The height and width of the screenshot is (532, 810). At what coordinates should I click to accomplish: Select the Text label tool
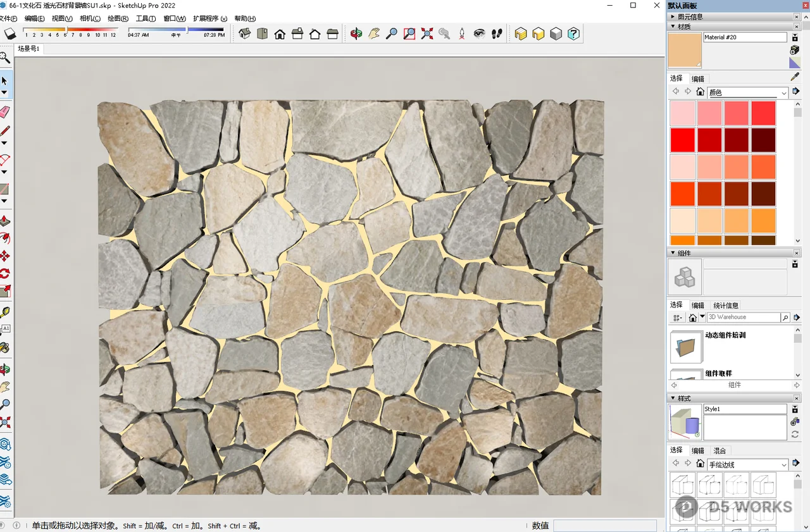4,329
